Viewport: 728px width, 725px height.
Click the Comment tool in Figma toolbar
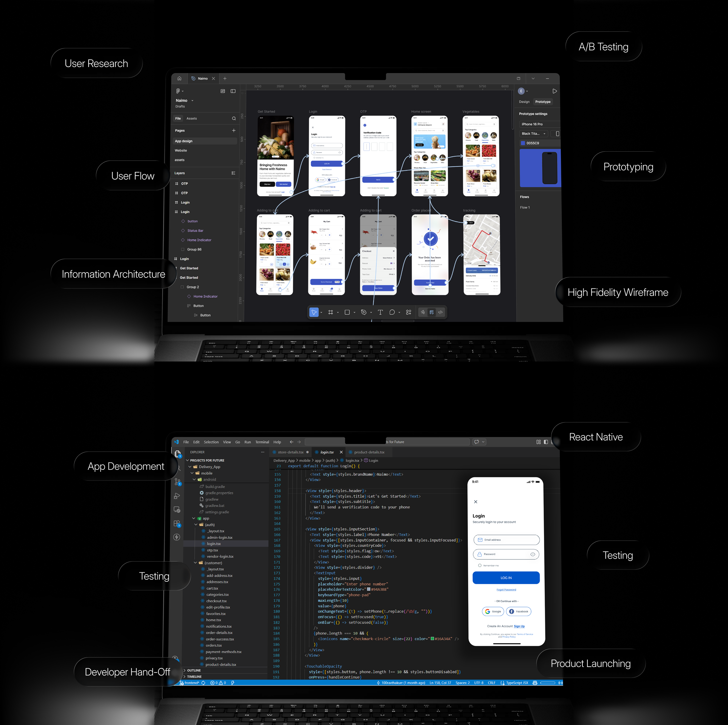coord(392,312)
